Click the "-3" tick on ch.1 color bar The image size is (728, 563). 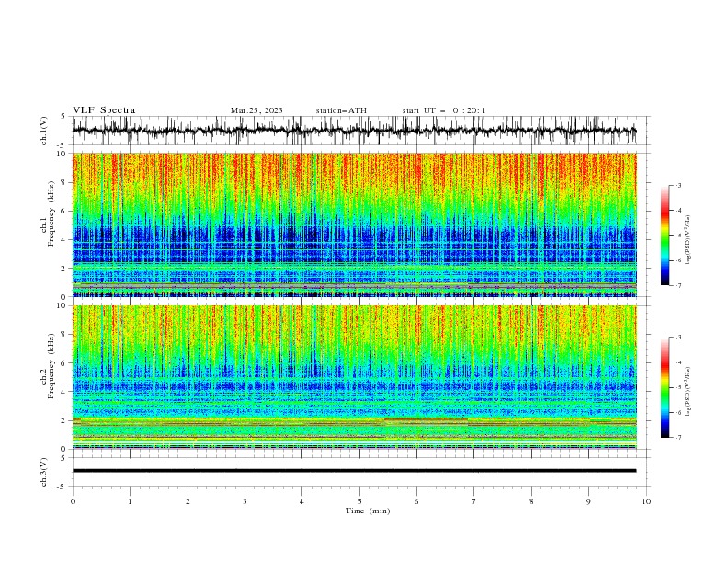[x=678, y=185]
